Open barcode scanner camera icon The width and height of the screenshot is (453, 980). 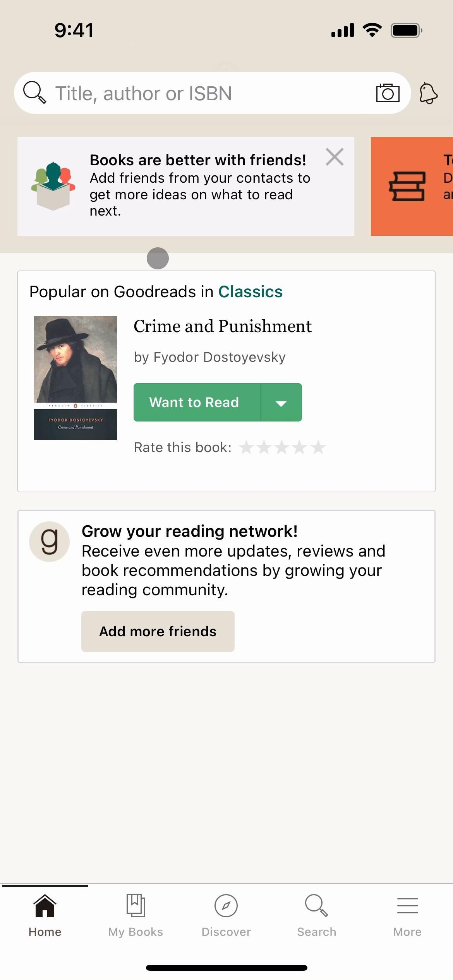388,93
